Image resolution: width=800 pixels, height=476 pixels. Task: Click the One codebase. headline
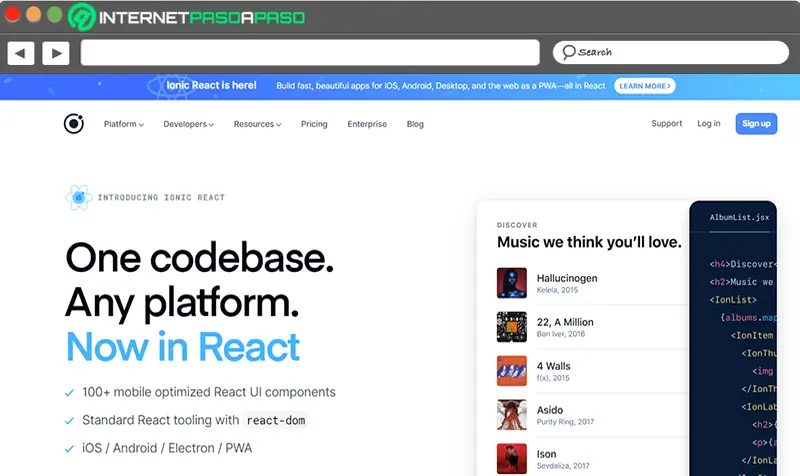pyautogui.click(x=199, y=258)
